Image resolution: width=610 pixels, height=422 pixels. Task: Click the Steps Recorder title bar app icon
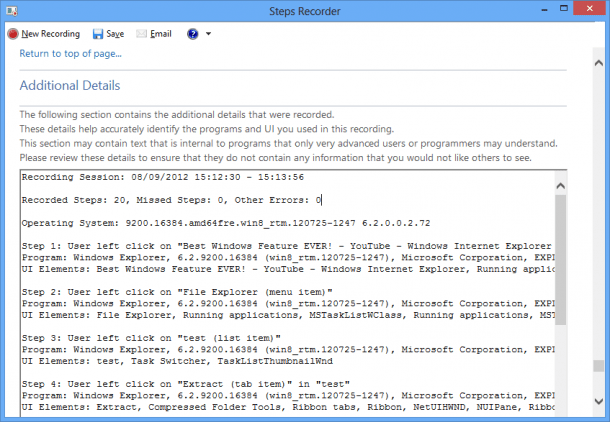point(12,11)
